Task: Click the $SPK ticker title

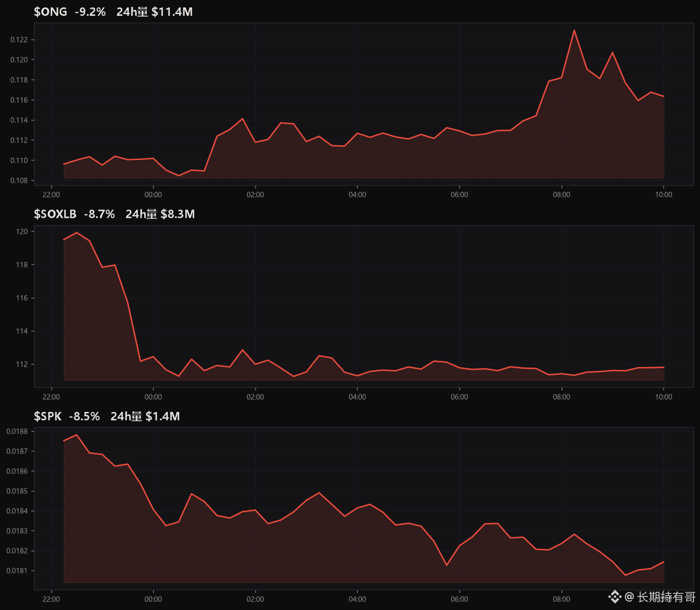Action: coord(47,416)
